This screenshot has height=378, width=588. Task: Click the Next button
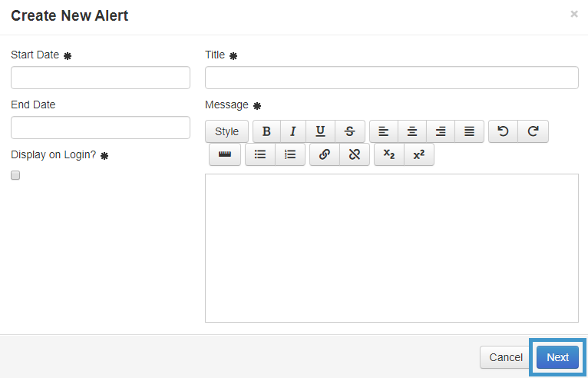pyautogui.click(x=557, y=357)
